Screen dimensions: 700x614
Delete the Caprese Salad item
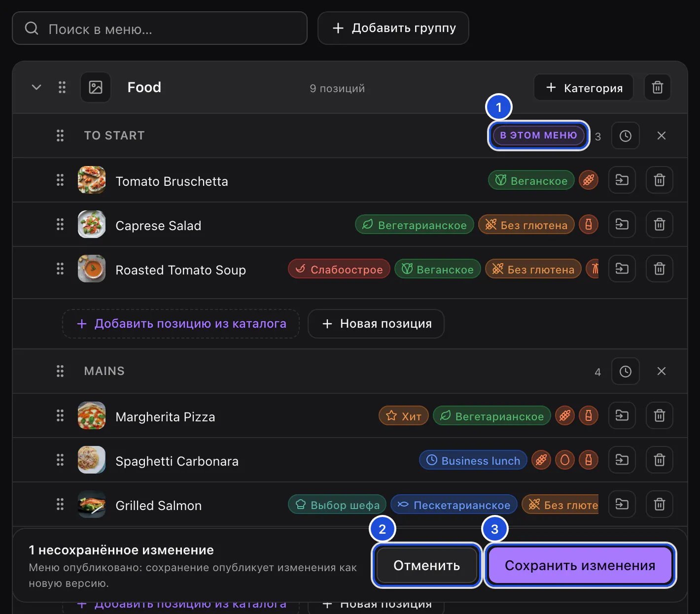coord(660,225)
